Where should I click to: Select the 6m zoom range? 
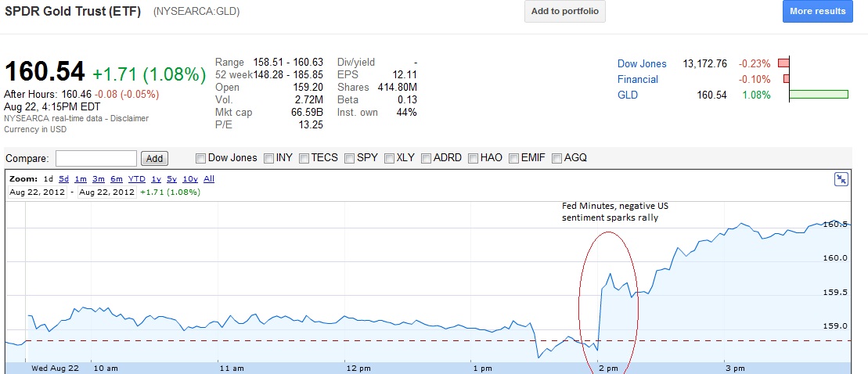tap(117, 178)
